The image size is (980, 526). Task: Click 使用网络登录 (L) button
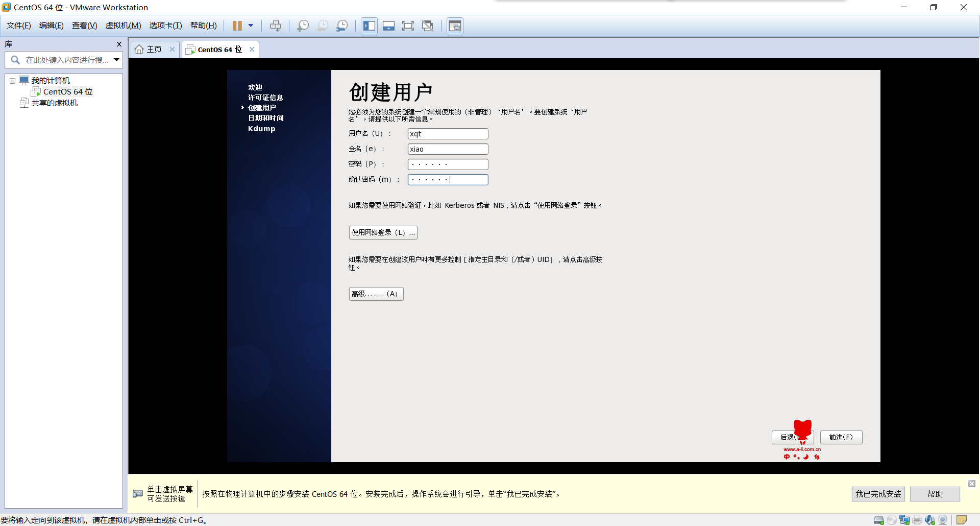tap(383, 232)
